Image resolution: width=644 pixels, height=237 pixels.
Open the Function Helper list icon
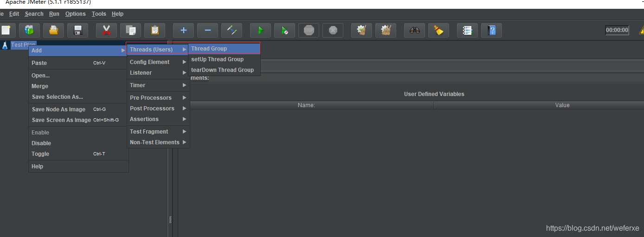[468, 31]
